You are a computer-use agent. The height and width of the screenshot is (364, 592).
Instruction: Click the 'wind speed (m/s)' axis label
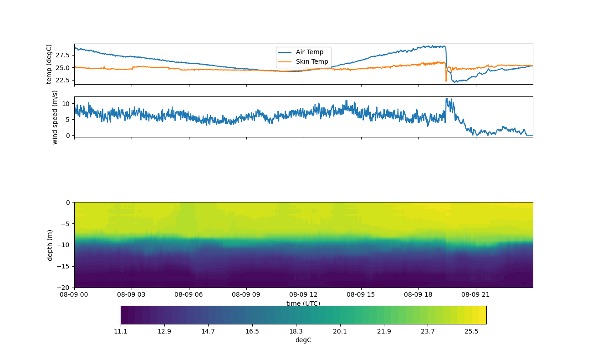coord(55,117)
